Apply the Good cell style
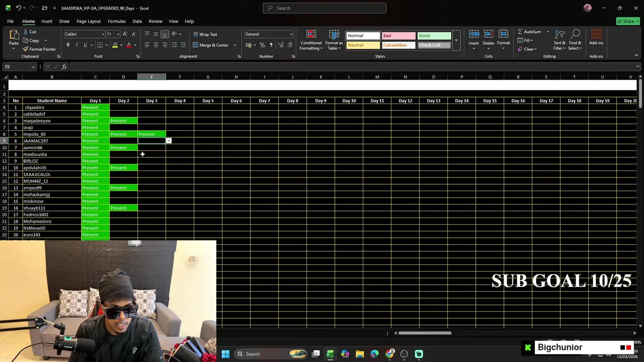 point(434,36)
